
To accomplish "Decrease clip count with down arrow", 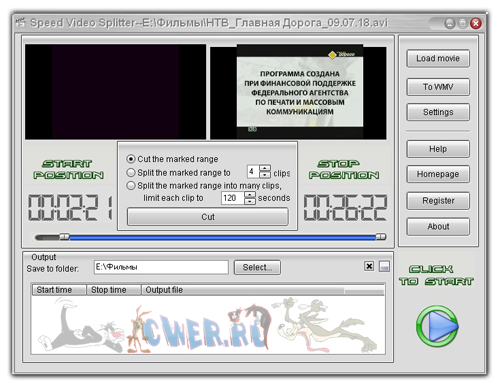I will [x=265, y=175].
